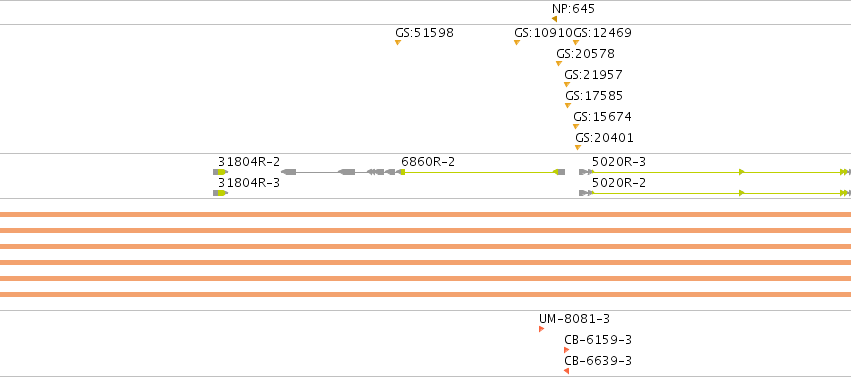Select the 31804R-3 gene glyph
Image resolution: width=851 pixels, height=377 pixels.
[x=220, y=193]
